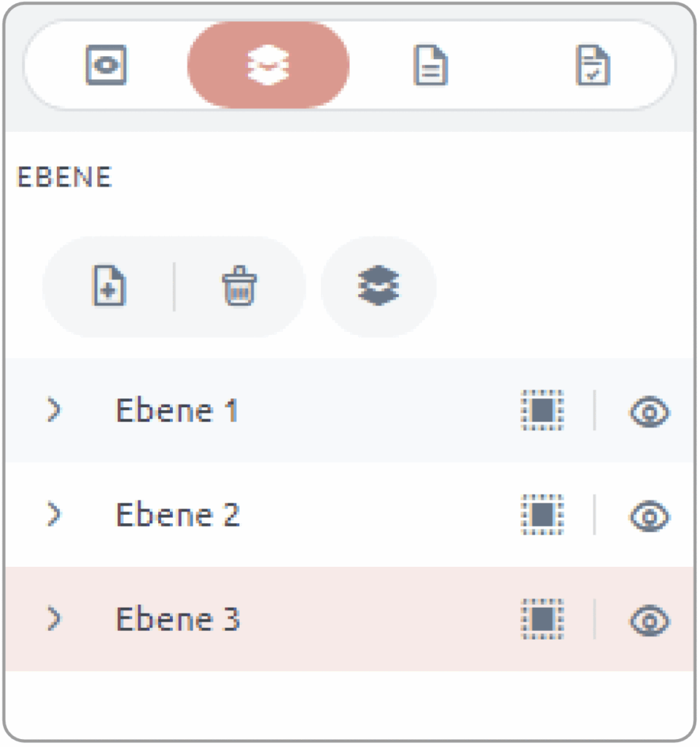Expand the Ebene 3 chevron

(x=54, y=619)
